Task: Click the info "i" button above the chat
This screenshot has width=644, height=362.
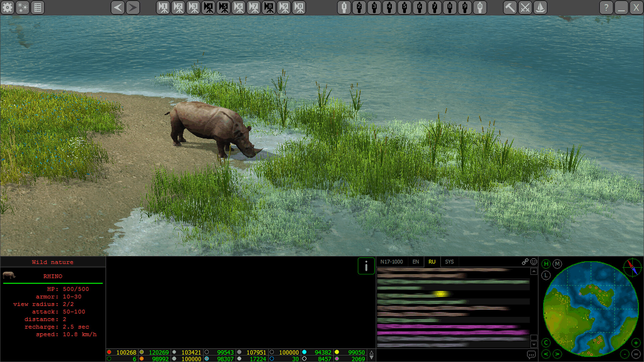Action: (366, 266)
